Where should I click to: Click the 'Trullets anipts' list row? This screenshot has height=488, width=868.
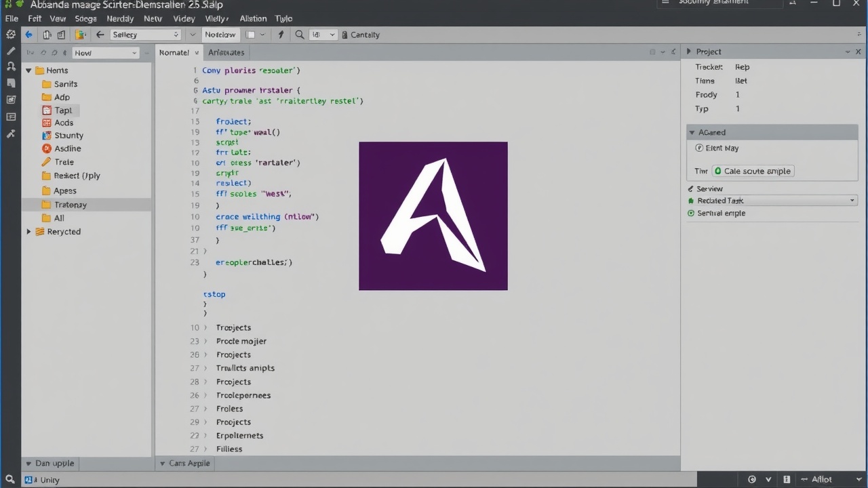click(x=245, y=368)
